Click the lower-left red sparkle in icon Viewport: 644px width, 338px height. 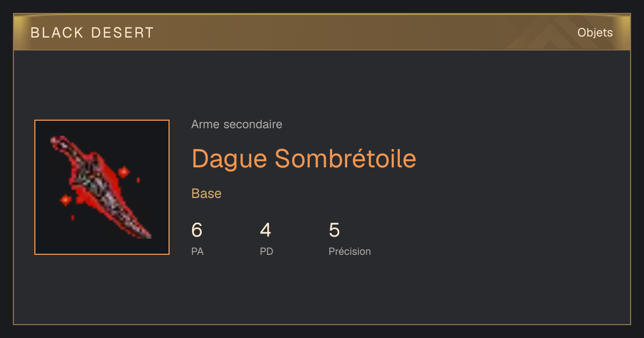point(65,200)
